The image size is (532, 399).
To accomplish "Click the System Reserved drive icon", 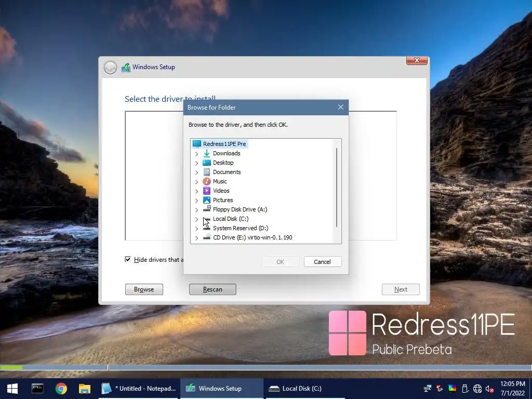I will click(207, 228).
